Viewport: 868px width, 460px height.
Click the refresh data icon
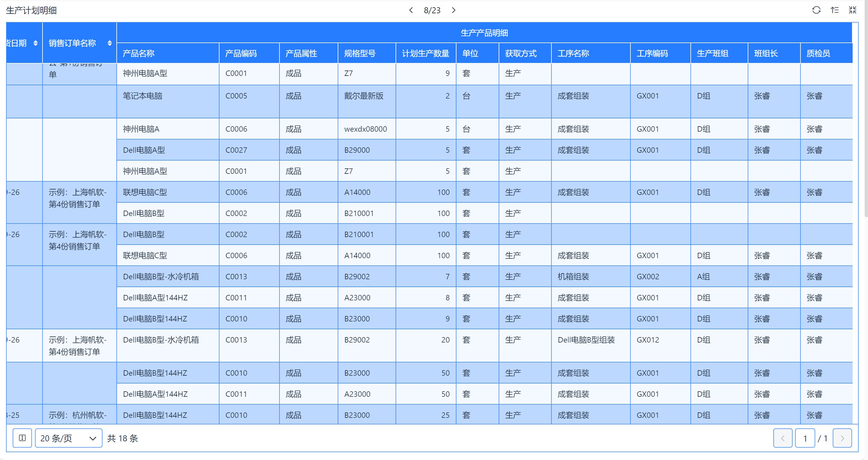tap(816, 10)
